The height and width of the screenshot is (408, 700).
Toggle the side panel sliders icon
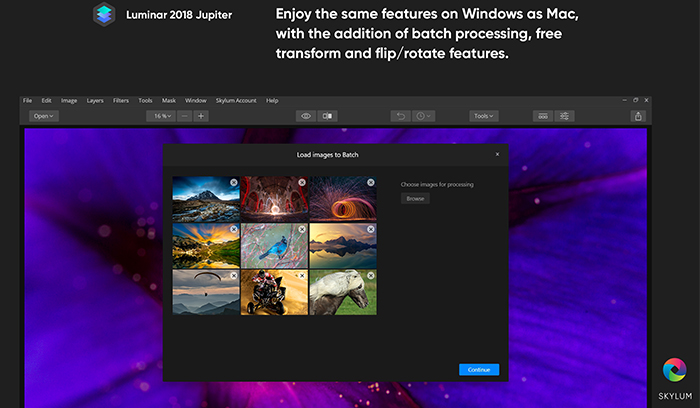pyautogui.click(x=564, y=116)
